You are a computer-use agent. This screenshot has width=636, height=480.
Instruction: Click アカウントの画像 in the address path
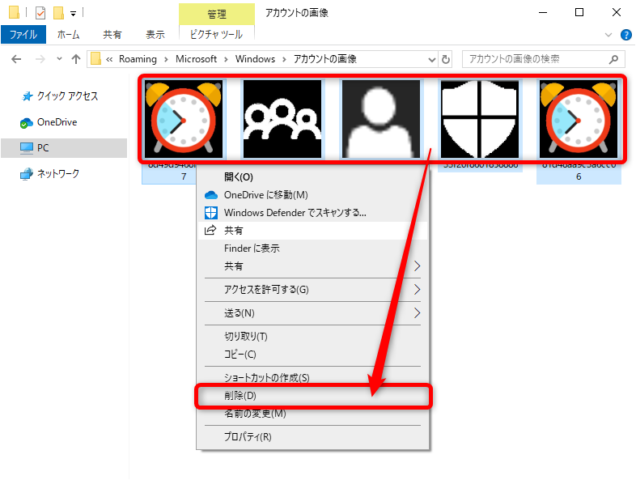tap(325, 59)
